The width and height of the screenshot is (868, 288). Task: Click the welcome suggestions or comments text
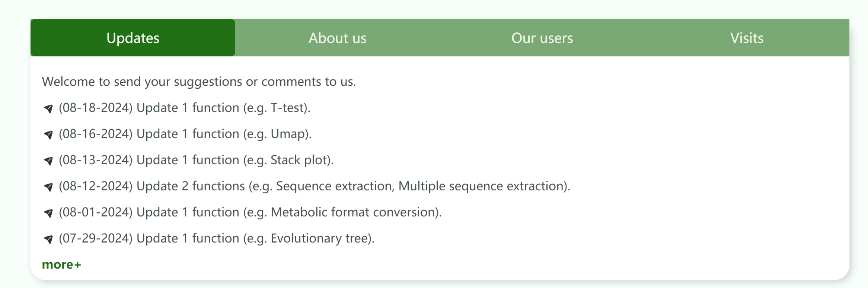199,82
